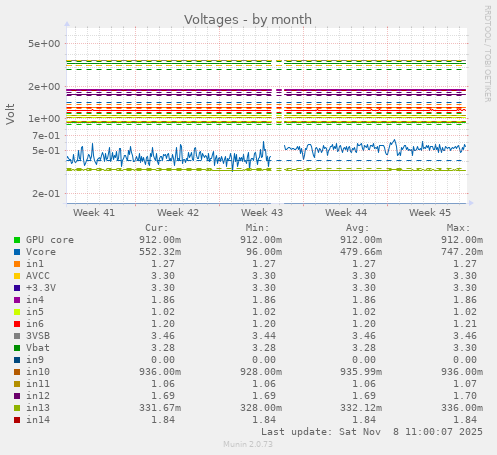Click the 'Week 45' axis label
The image size is (497, 455).
pos(430,213)
